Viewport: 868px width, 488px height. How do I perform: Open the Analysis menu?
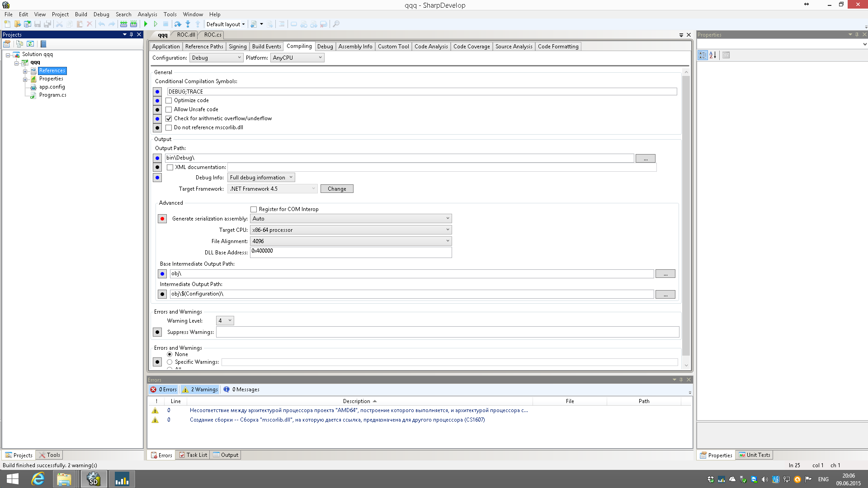click(x=147, y=14)
